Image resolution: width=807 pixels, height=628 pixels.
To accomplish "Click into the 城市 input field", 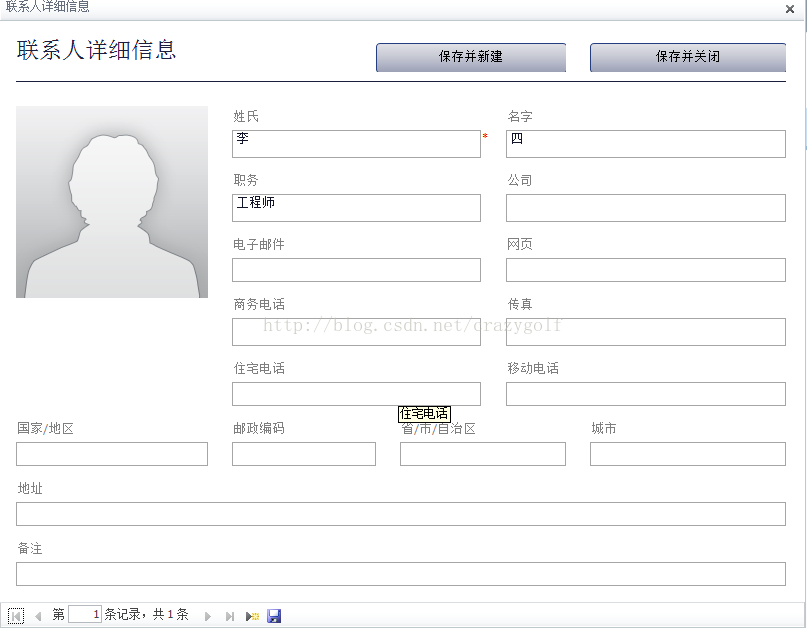I will click(x=688, y=454).
